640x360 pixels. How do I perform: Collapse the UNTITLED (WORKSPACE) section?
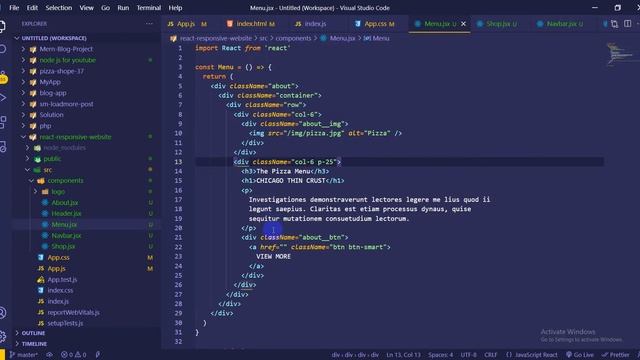54,38
